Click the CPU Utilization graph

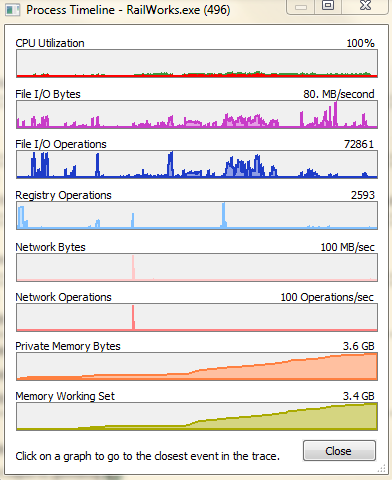[197, 63]
